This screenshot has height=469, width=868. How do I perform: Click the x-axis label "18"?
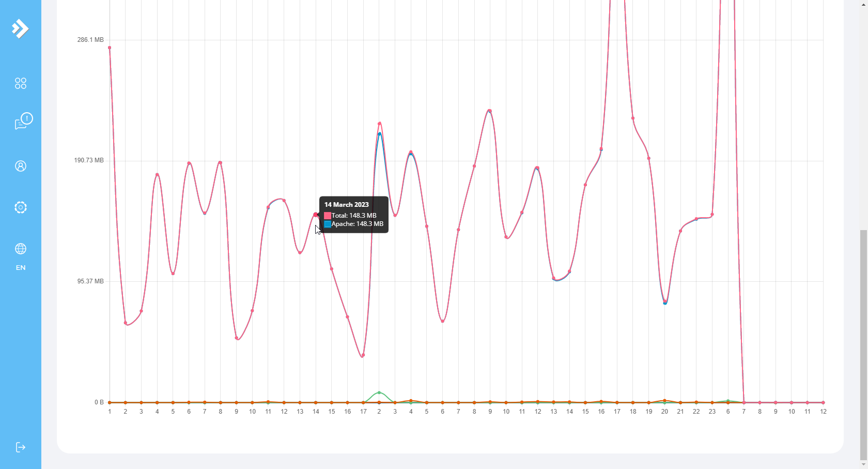[x=633, y=412]
